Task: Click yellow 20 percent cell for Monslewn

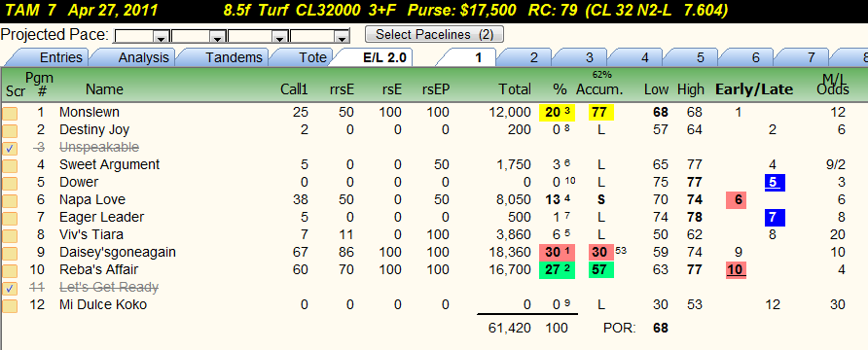Action: (558, 112)
